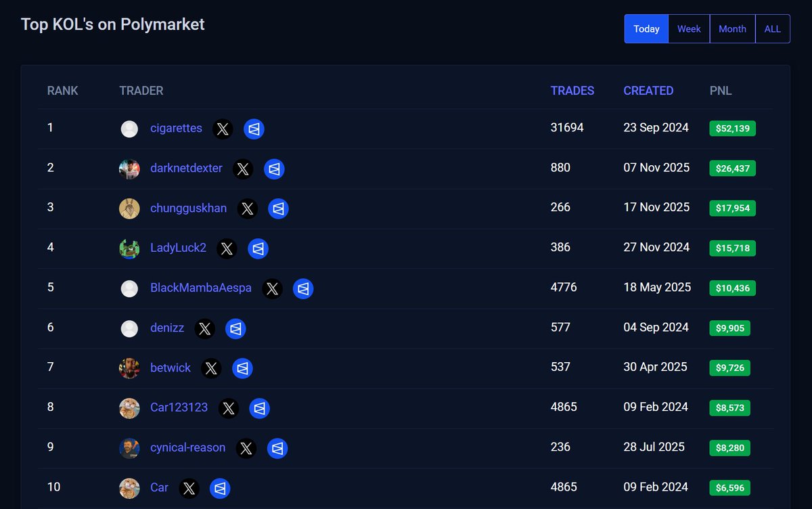Open trader cigarettes profile link
Image resolution: width=812 pixels, height=509 pixels.
tap(176, 128)
